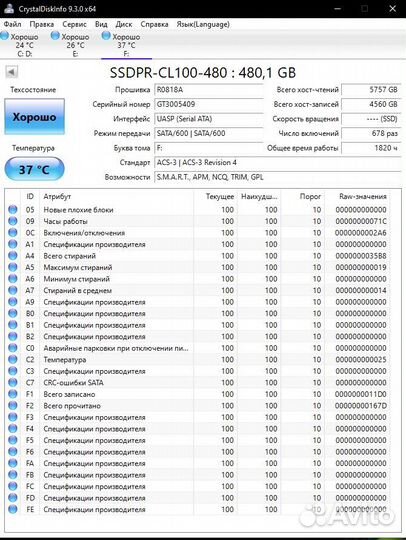This screenshot has height=540, width=406.
Task: Click raw value 00000000071C
Action: (x=361, y=221)
